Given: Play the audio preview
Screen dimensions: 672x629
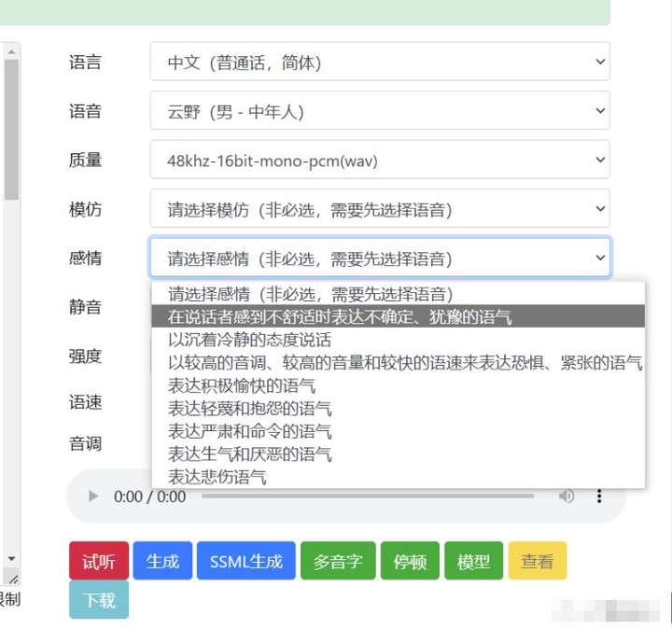Looking at the screenshot, I should click(93, 496).
